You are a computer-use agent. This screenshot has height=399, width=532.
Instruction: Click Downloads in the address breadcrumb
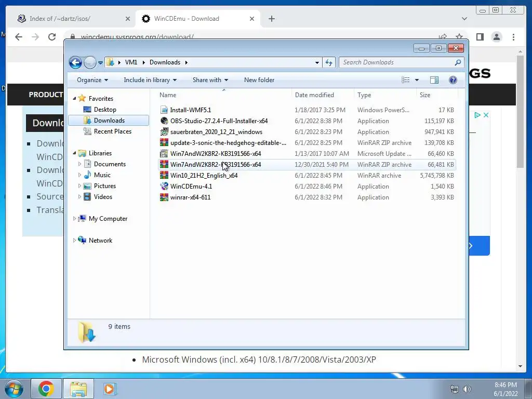[165, 62]
